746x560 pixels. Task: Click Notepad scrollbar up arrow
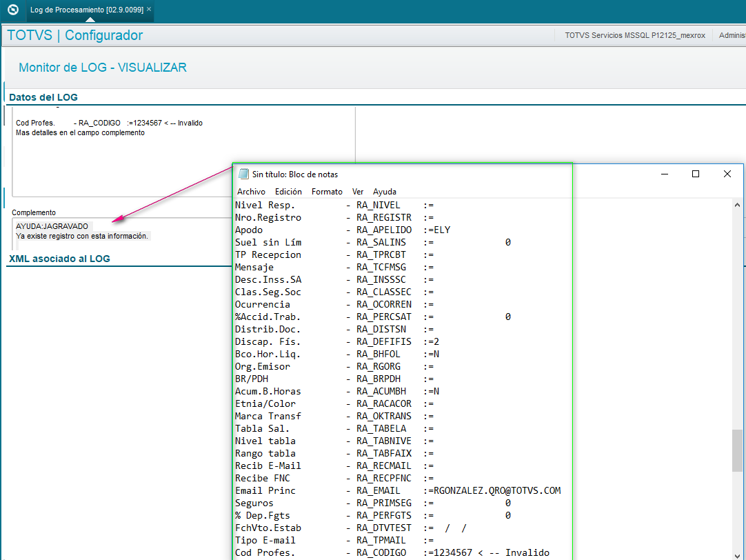737,205
